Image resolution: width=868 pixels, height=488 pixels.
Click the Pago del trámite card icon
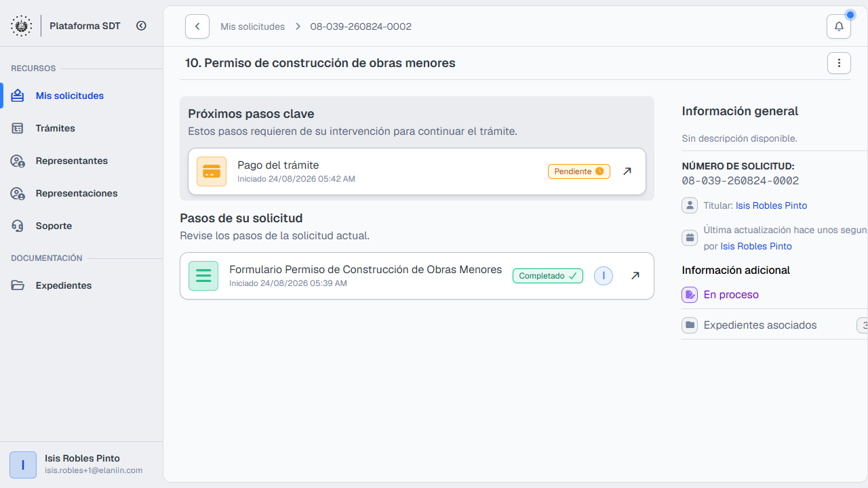tap(212, 171)
